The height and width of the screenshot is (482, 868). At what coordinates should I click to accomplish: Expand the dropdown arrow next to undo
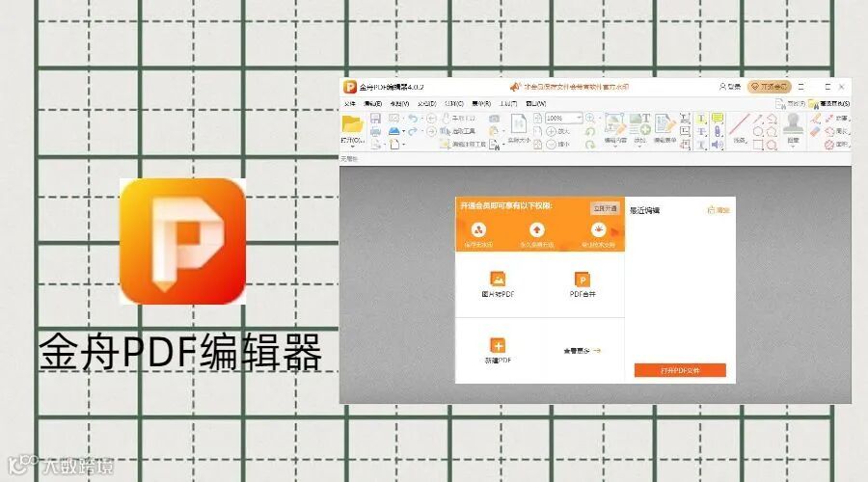[x=421, y=119]
